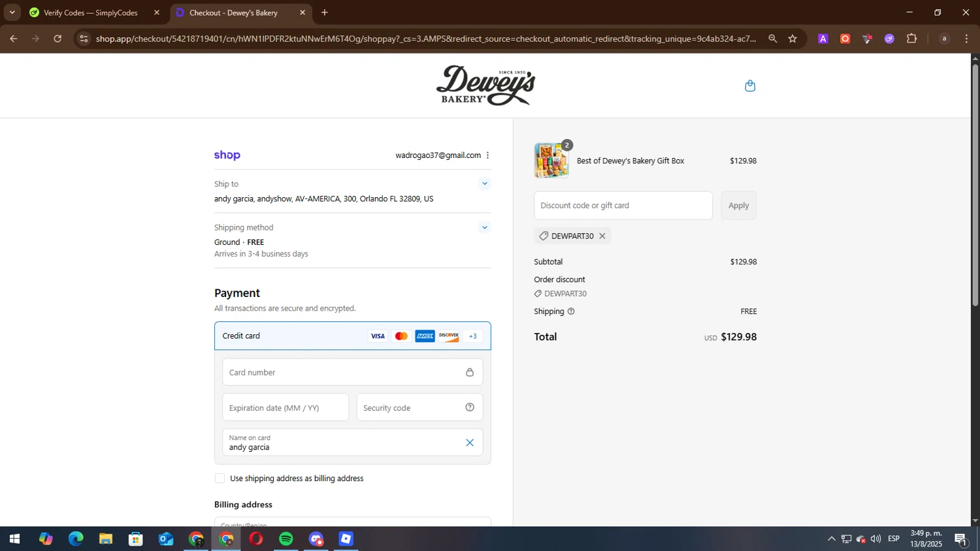Screen dimensions: 980x551
Task: Focus the Card number field
Action: 353,372
